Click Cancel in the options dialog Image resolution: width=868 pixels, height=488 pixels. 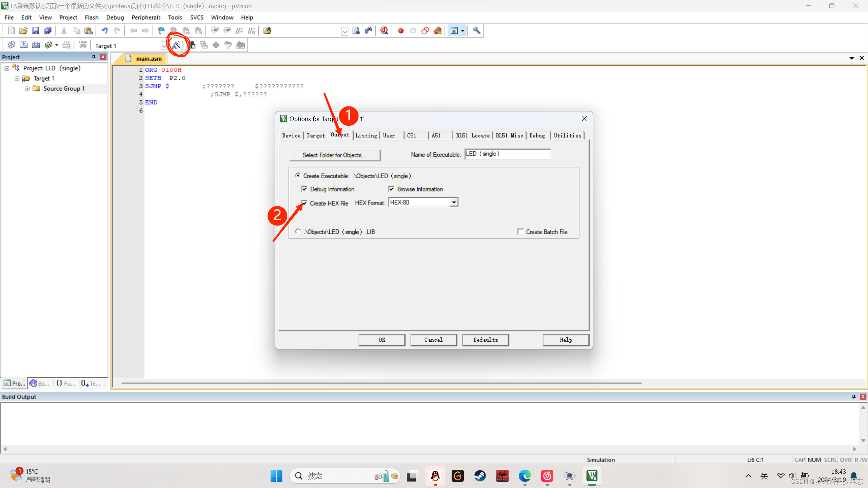[x=433, y=340]
